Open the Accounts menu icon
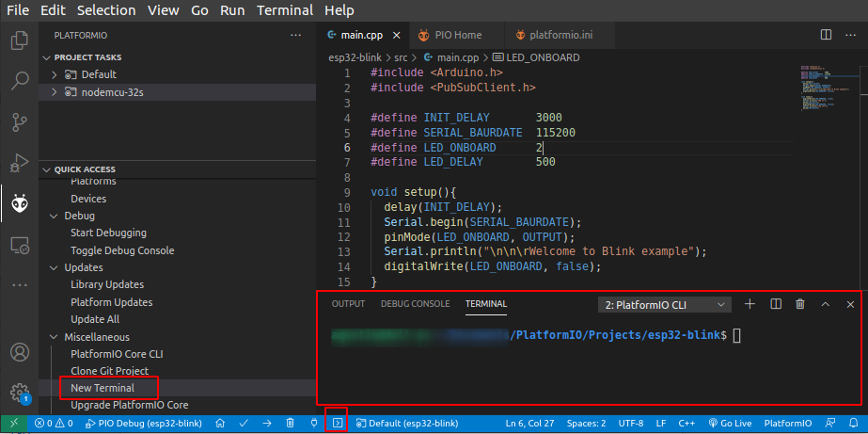Screen dimensions: 868x434 pyautogui.click(x=20, y=352)
